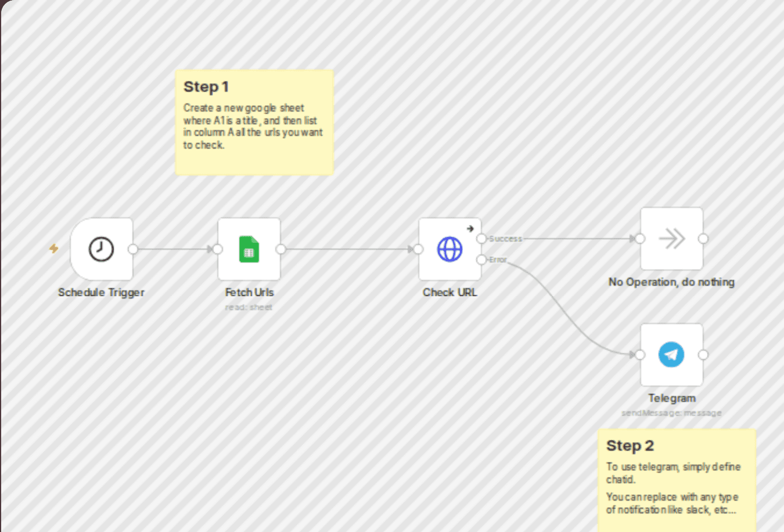Click the 'Fetch Urls' node label

(249, 293)
